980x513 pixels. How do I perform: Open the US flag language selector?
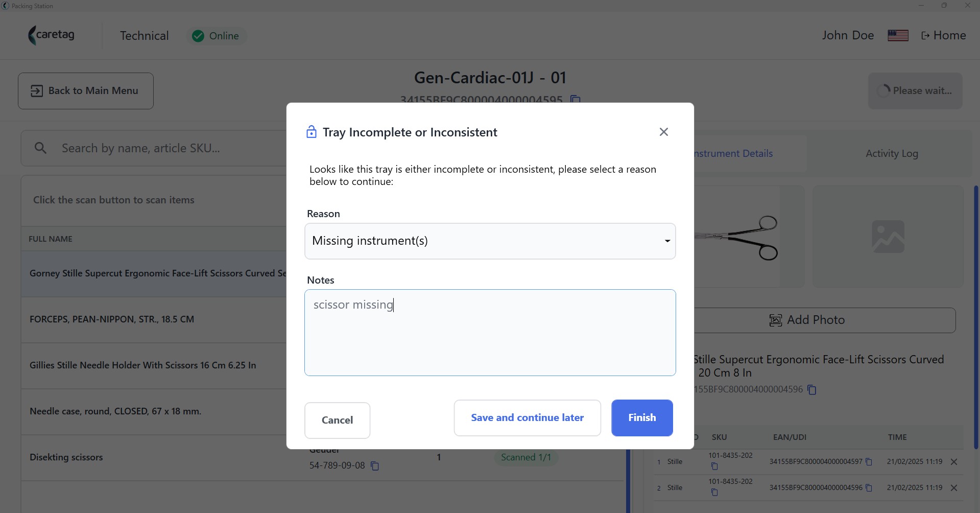point(898,35)
